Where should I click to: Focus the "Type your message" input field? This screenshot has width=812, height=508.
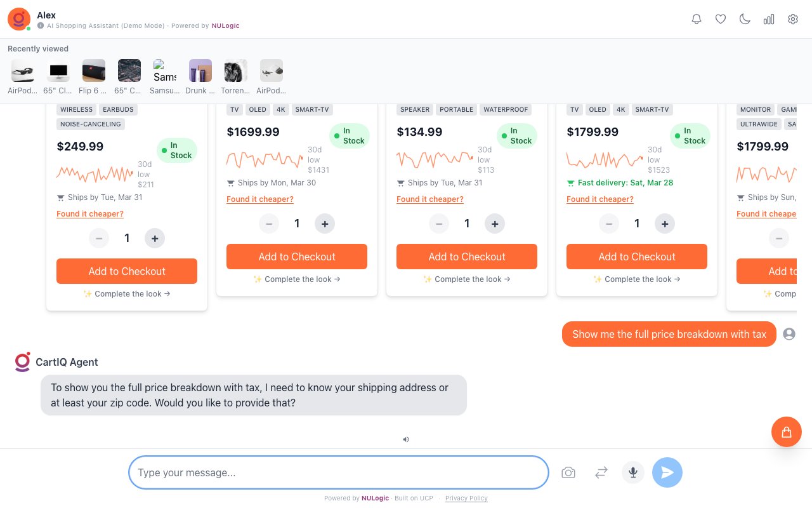coord(339,472)
